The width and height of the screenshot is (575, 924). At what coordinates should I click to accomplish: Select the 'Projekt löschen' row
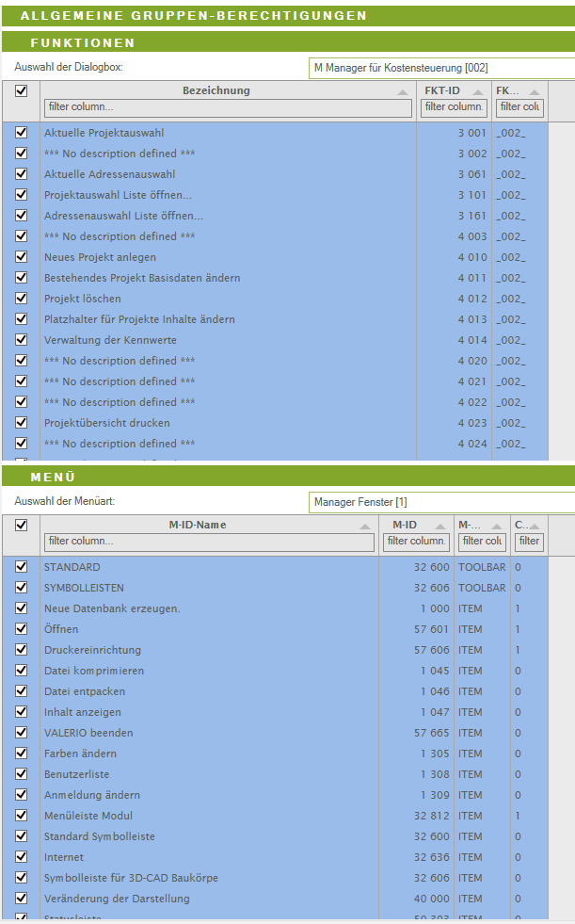pyautogui.click(x=226, y=299)
